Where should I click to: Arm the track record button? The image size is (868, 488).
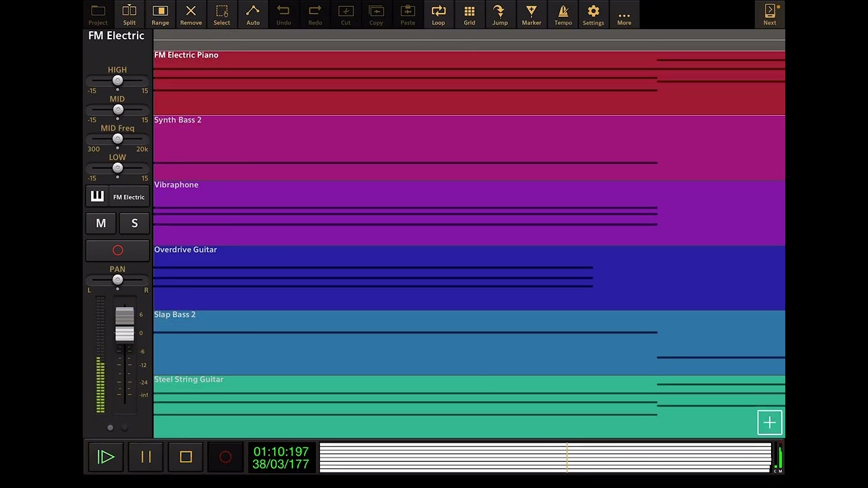coord(117,250)
